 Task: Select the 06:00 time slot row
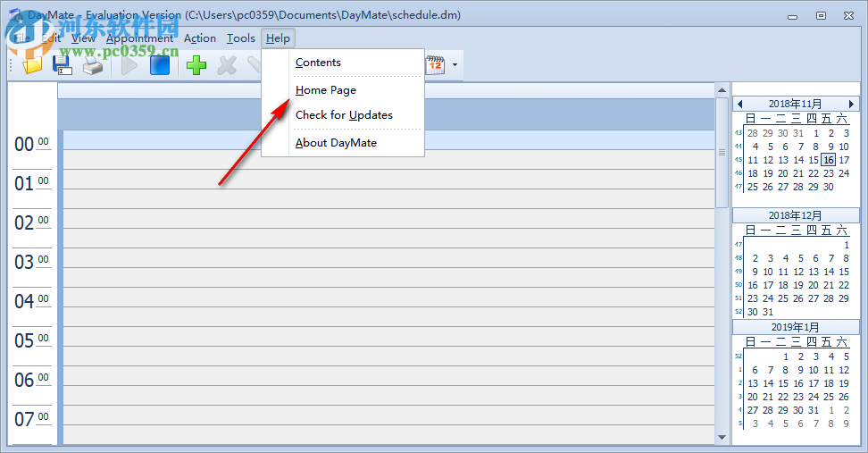pyautogui.click(x=388, y=375)
